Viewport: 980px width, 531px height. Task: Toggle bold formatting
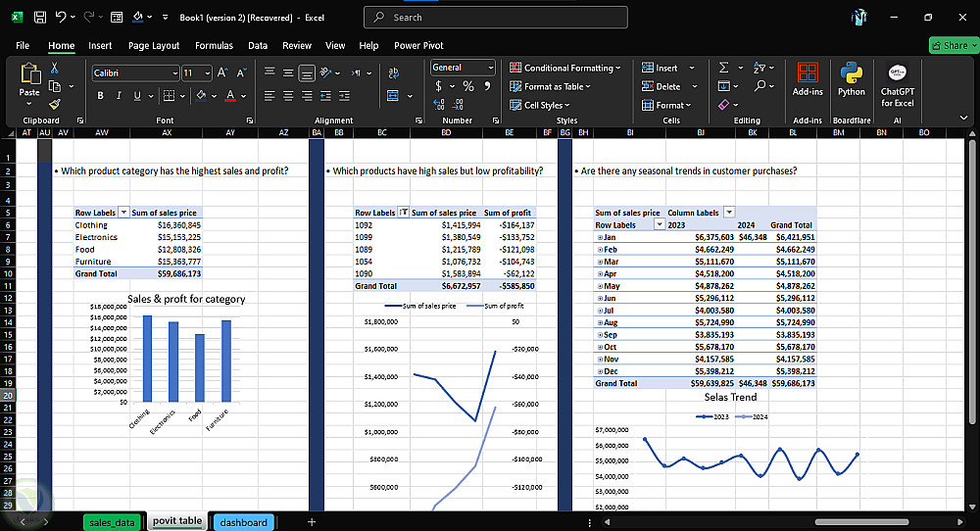100,95
